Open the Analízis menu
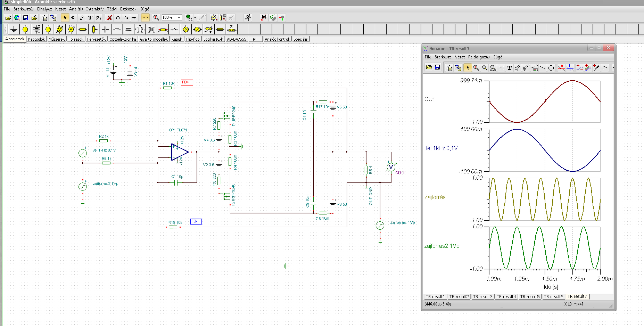This screenshot has height=326, width=644. (x=76, y=9)
